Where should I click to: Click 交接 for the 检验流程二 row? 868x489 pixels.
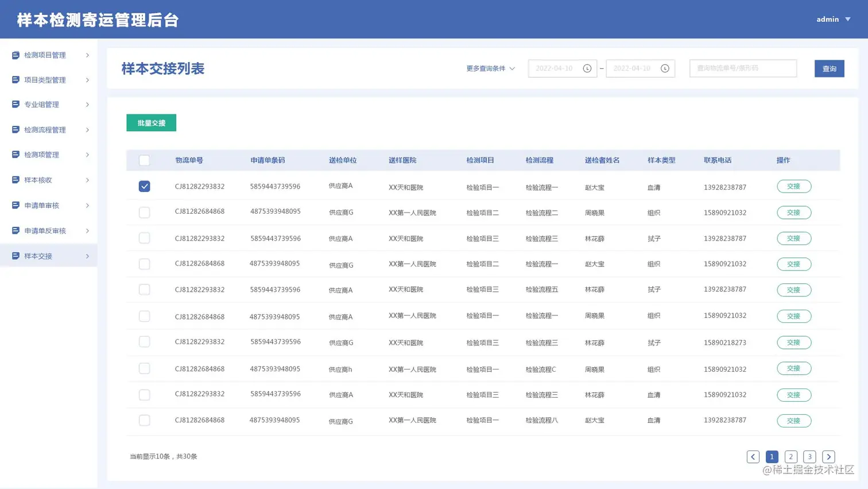(794, 213)
